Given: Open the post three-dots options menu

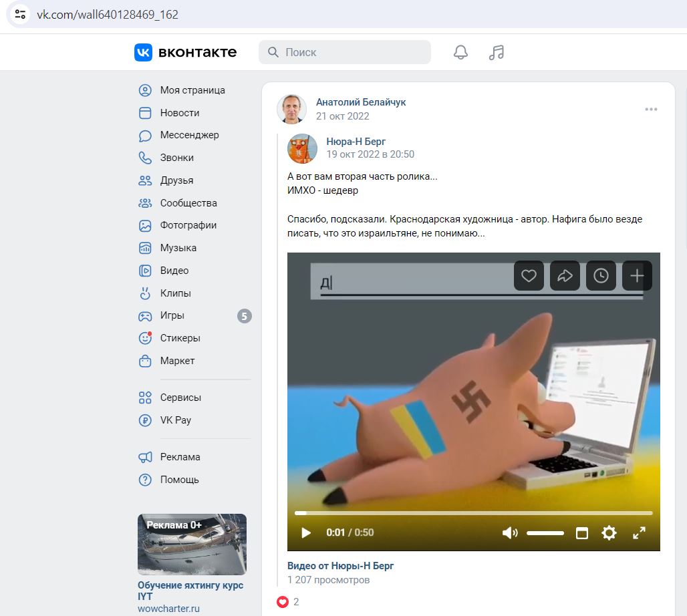Looking at the screenshot, I should pyautogui.click(x=651, y=109).
